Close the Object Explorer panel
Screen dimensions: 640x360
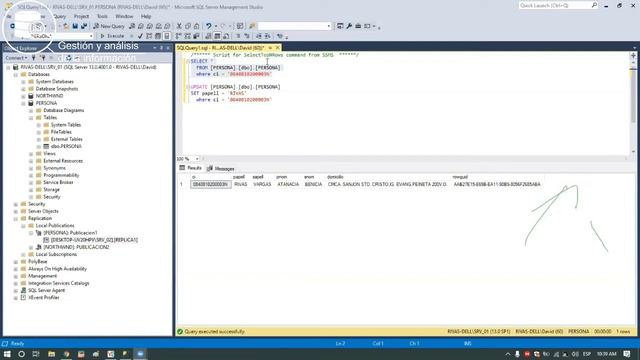point(168,48)
